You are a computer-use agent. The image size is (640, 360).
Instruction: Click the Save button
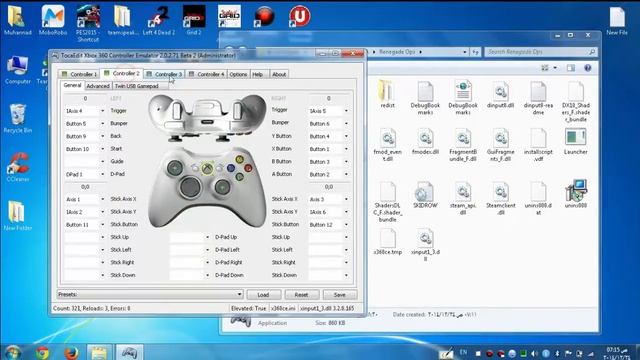pyautogui.click(x=340, y=295)
